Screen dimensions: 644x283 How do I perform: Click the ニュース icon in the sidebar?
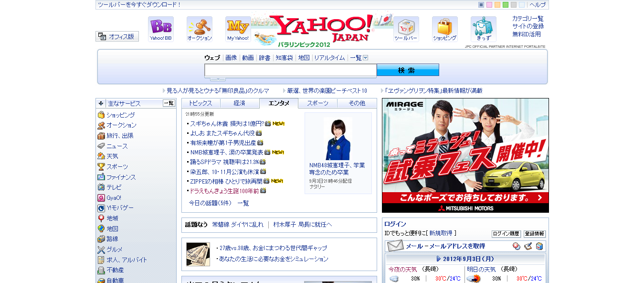101,146
